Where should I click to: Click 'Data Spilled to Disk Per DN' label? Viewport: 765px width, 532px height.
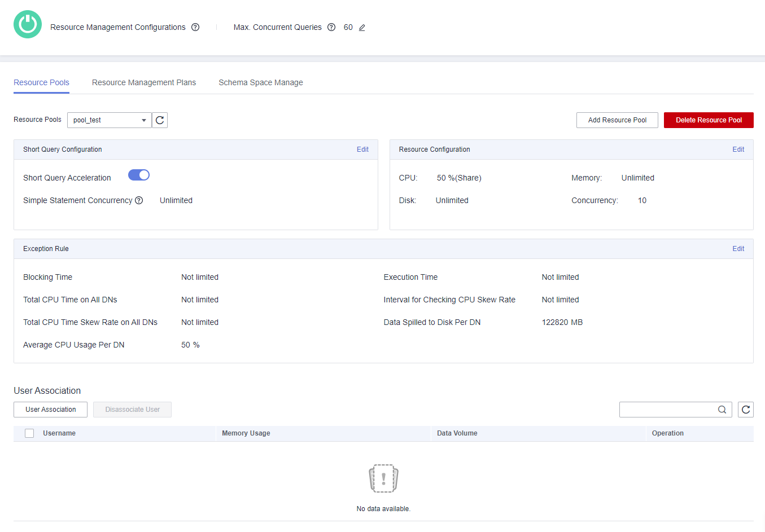432,322
